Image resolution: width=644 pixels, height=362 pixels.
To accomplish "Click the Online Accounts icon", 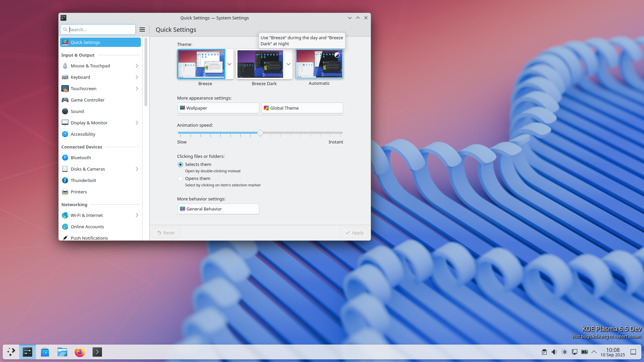I will [65, 227].
